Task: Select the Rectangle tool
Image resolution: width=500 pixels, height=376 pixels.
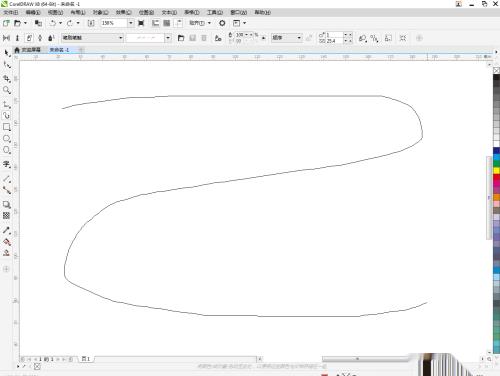Action: [6, 127]
